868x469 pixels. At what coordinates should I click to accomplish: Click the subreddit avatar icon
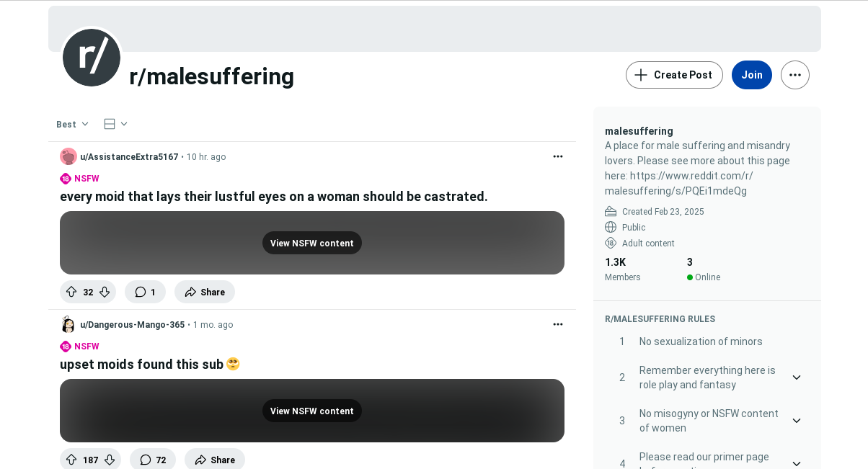(x=92, y=58)
